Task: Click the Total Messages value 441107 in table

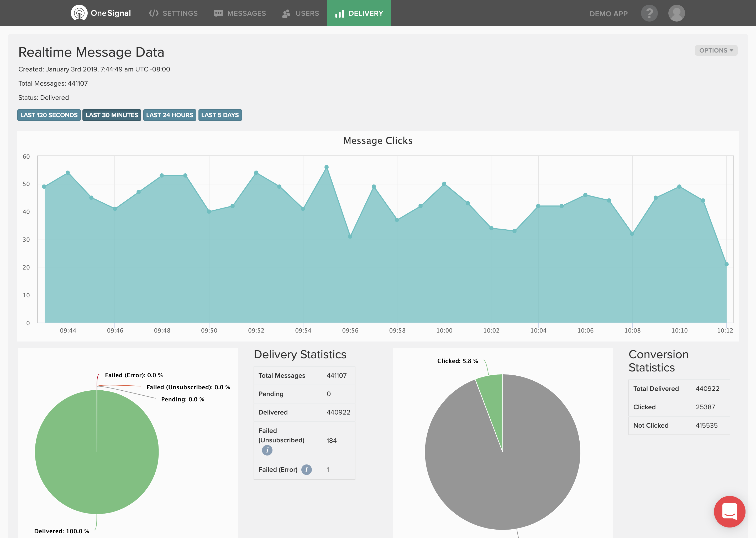Action: (x=336, y=375)
